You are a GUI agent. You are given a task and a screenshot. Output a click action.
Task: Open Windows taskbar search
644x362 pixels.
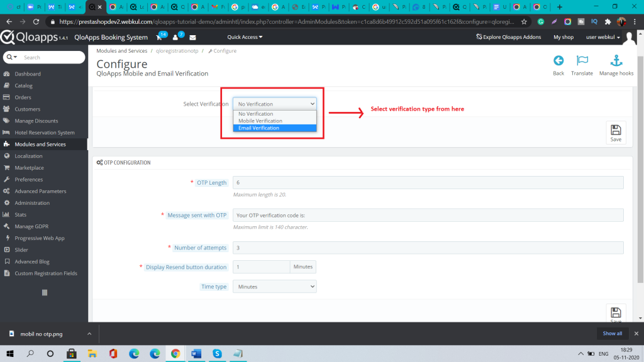click(x=30, y=353)
